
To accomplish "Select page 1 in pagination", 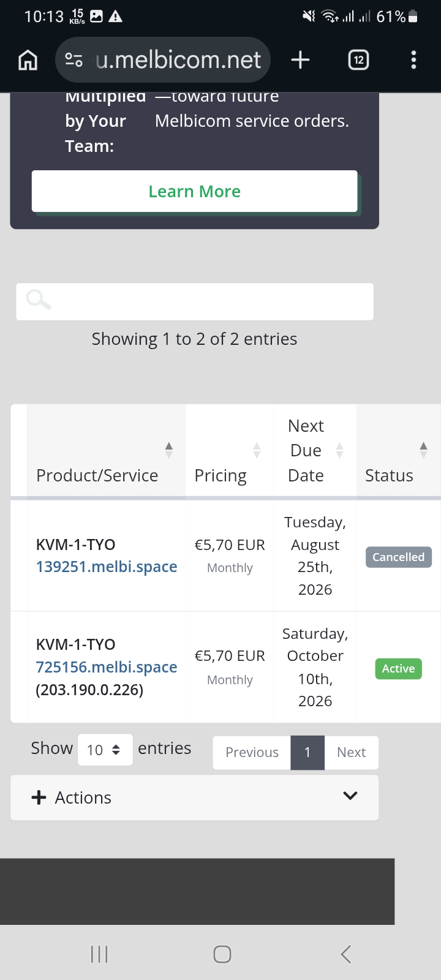I will coord(307,752).
